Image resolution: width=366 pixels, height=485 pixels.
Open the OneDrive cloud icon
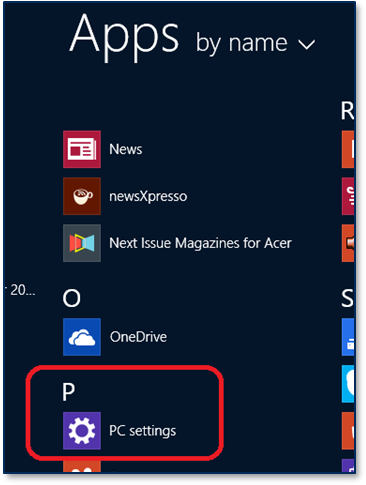point(82,337)
